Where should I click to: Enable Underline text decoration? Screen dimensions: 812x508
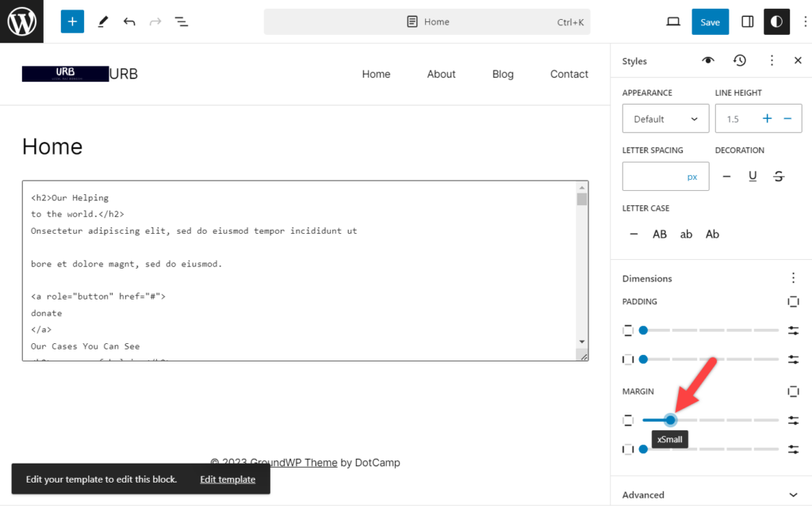753,175
